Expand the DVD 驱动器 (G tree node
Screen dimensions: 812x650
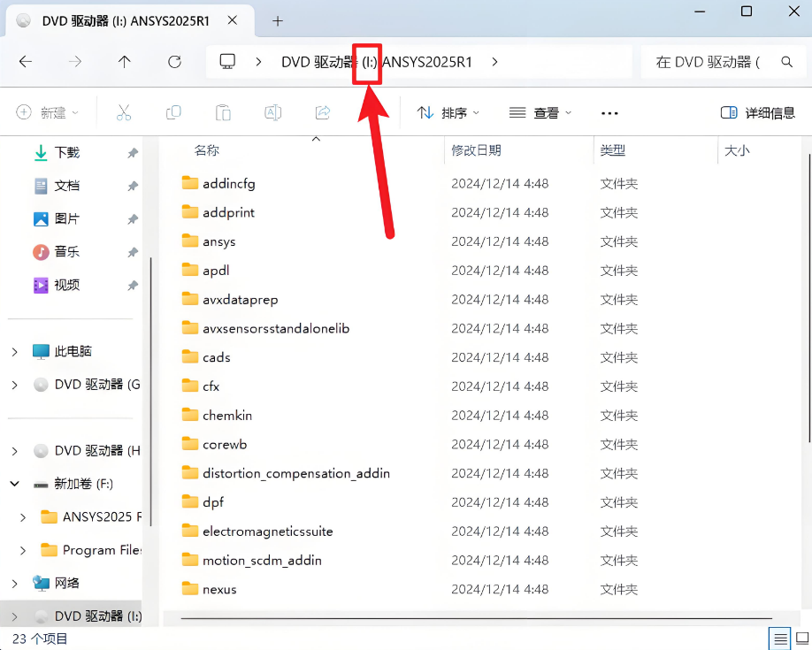tap(14, 385)
